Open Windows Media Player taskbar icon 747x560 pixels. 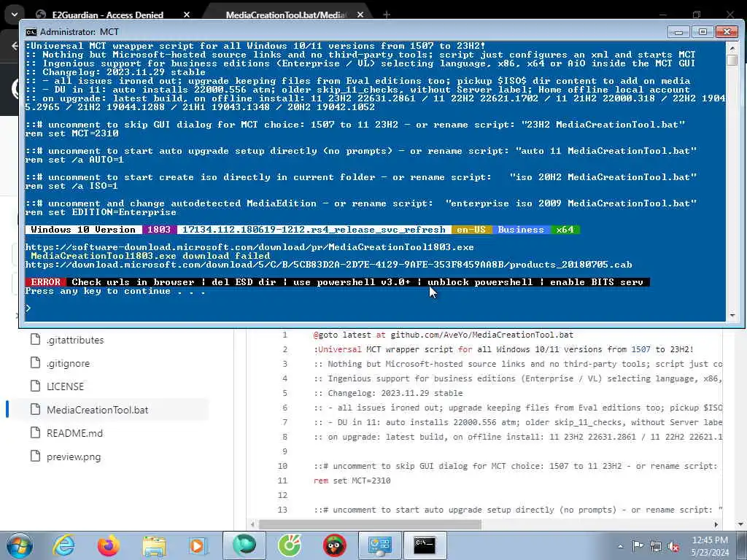coord(198,545)
